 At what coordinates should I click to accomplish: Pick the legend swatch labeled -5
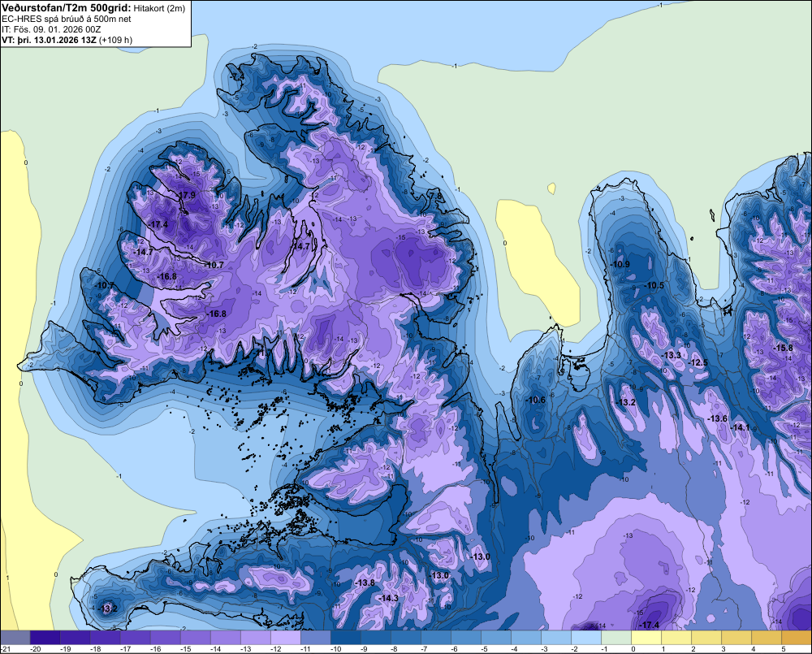tap(496, 637)
